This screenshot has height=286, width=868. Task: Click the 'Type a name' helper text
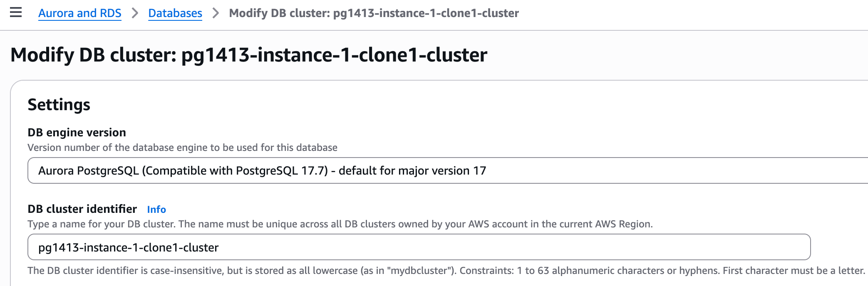click(340, 224)
